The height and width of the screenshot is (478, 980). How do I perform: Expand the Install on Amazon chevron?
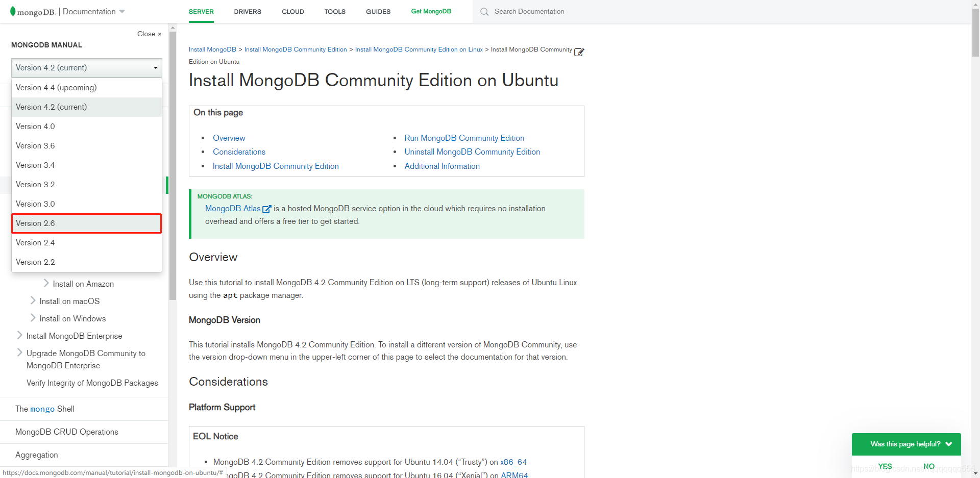click(x=46, y=283)
